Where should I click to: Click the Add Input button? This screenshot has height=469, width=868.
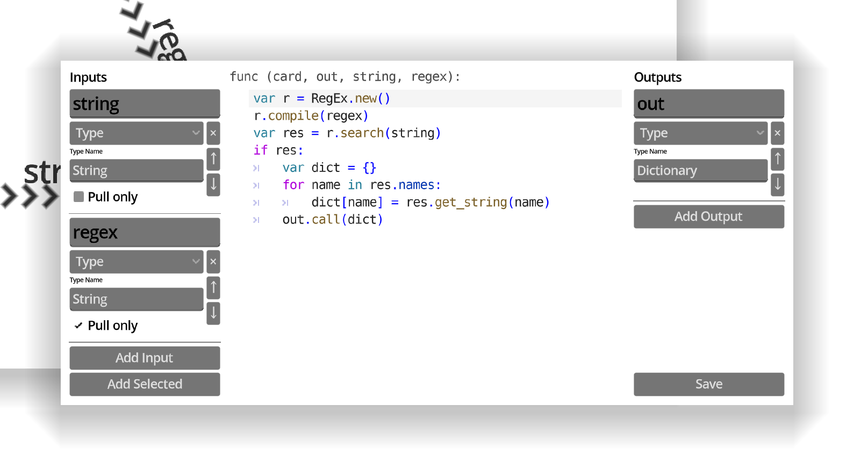tap(145, 358)
